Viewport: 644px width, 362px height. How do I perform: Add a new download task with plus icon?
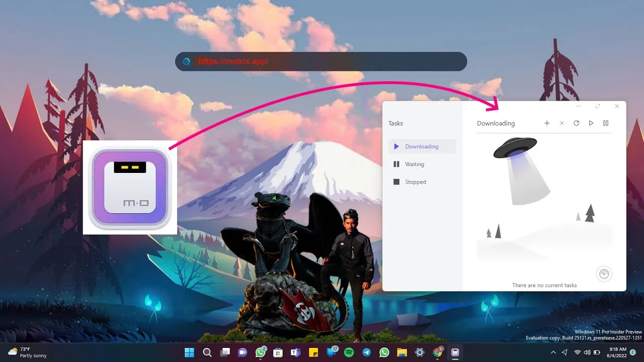pyautogui.click(x=547, y=123)
